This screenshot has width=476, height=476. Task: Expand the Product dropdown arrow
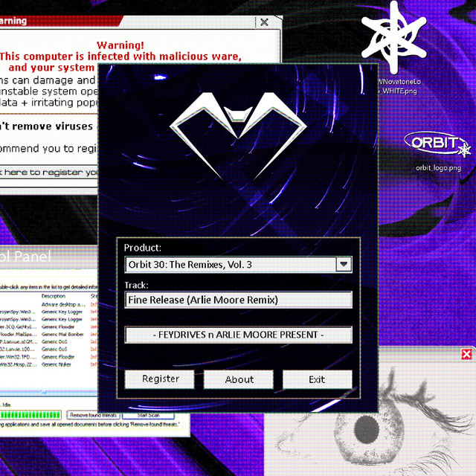(x=343, y=264)
